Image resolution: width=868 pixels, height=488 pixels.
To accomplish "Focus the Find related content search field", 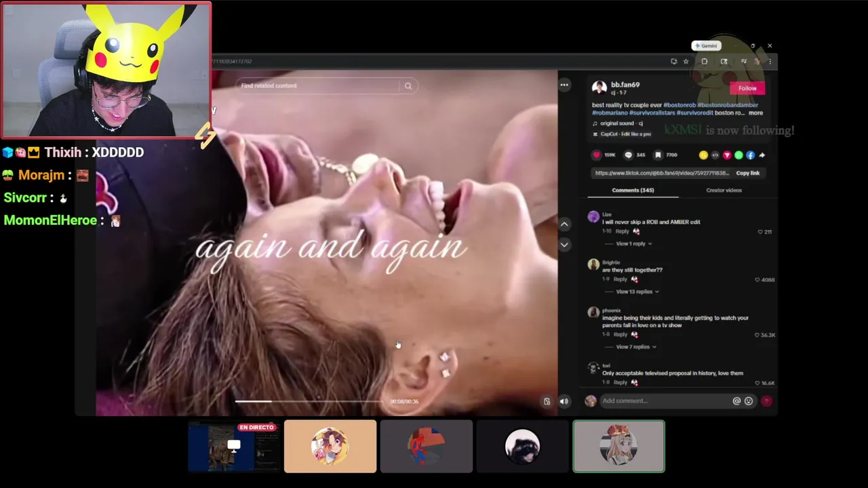I will coord(319,86).
